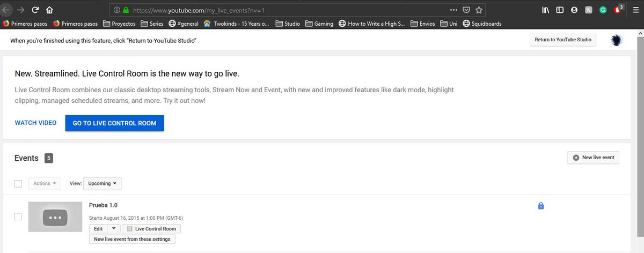Click New live event from these settings
The image size is (644, 253).
click(x=132, y=239)
